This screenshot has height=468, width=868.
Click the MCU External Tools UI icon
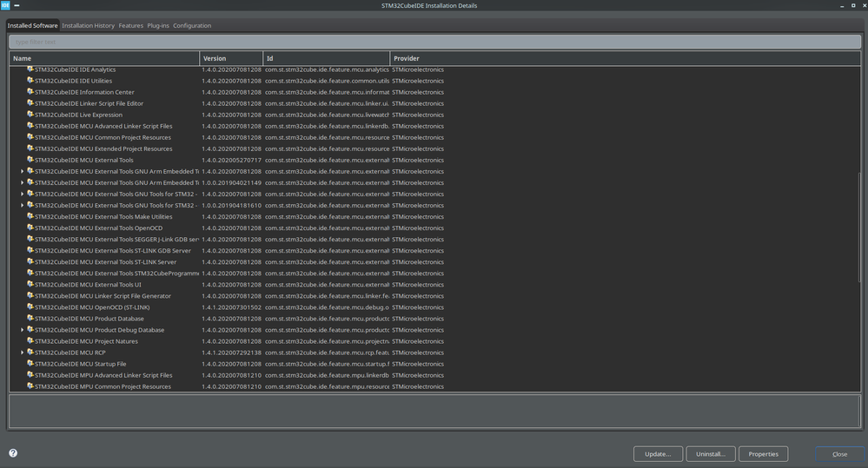point(30,284)
